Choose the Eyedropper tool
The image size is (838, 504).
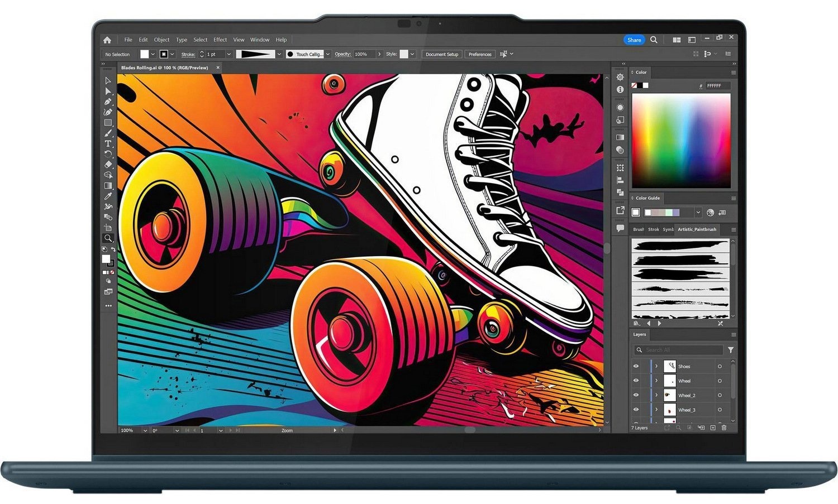click(108, 196)
